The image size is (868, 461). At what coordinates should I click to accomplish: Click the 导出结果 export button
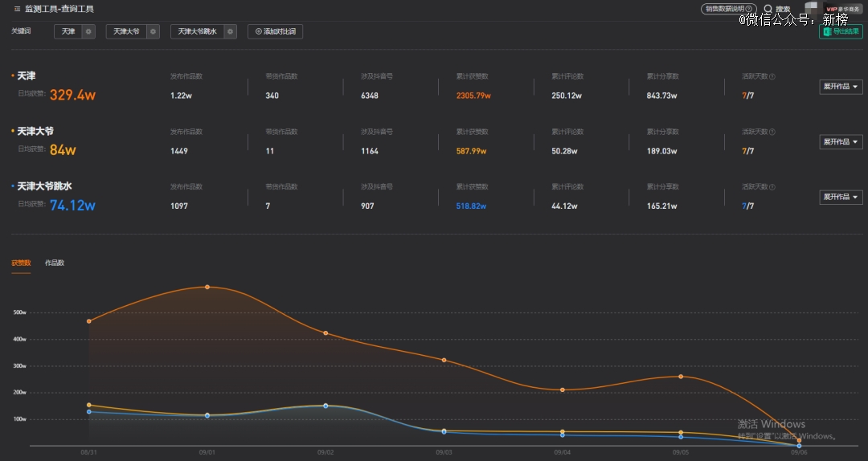pos(841,32)
